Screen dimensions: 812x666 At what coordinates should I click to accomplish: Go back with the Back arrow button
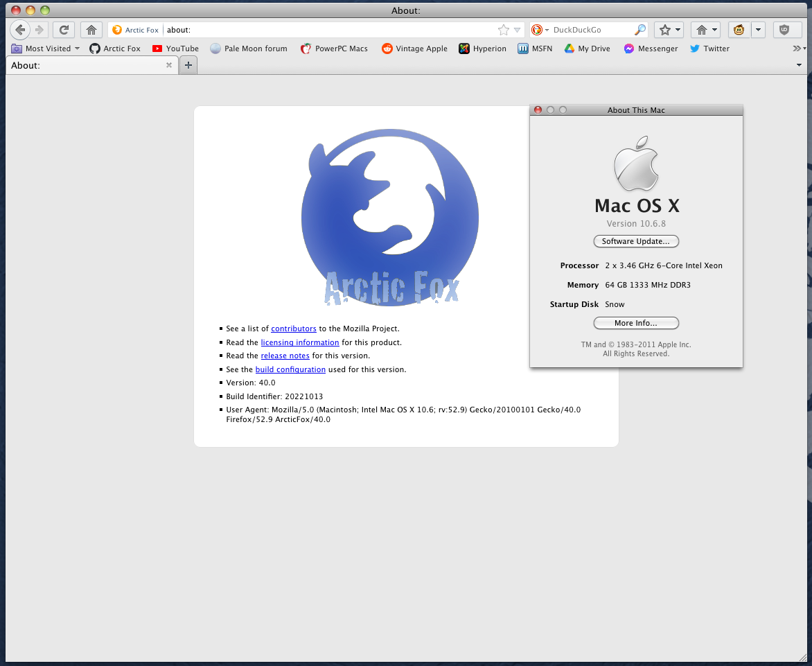(x=19, y=30)
